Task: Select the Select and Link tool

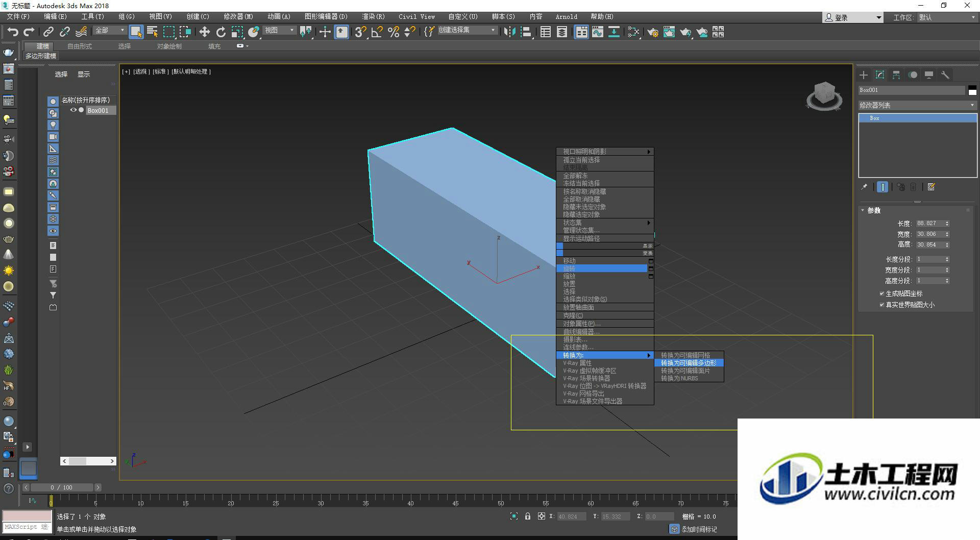Action: 48,32
